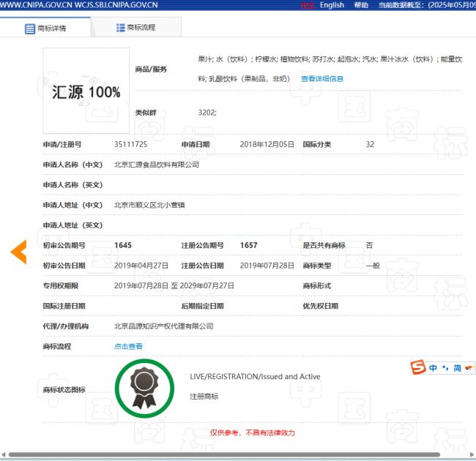Click the list icon beside 商标流程

[x=120, y=28]
